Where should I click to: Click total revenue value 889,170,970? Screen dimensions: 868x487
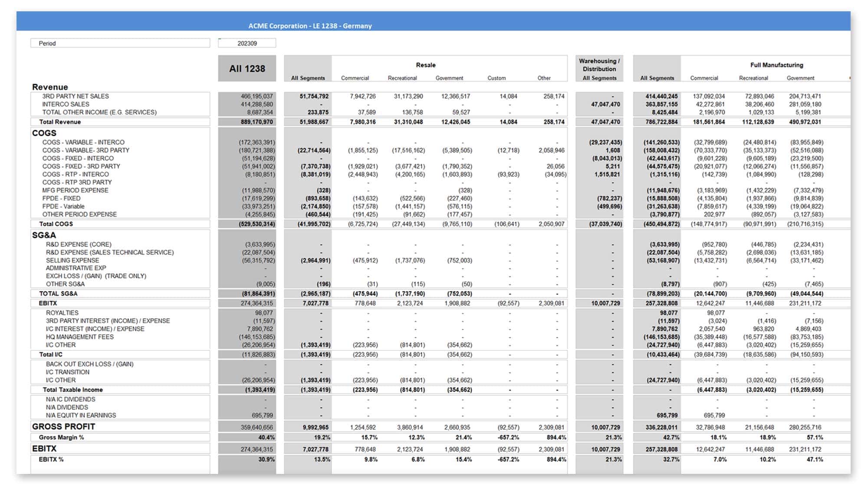pyautogui.click(x=257, y=122)
